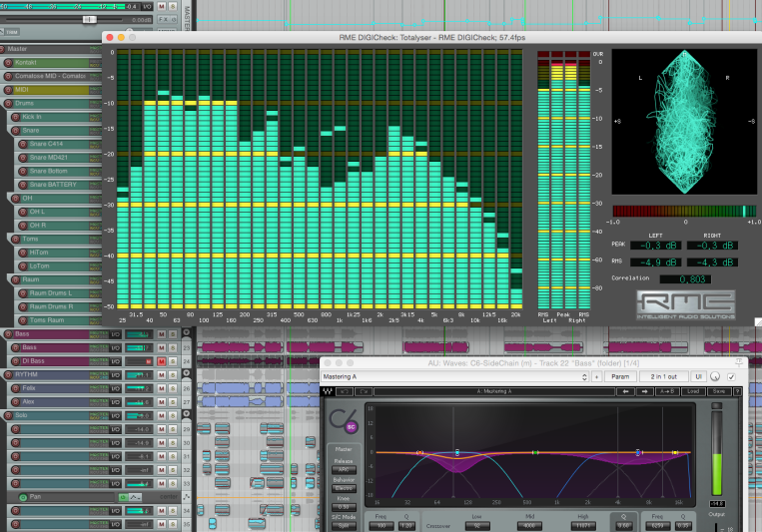Arm record on the Alex track
The width and height of the screenshot is (762, 532).
pyautogui.click(x=16, y=402)
